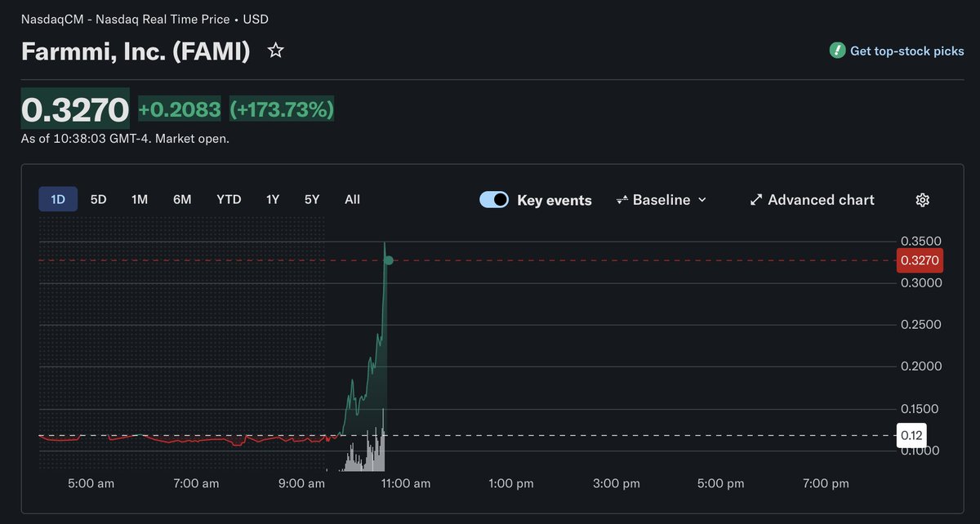The image size is (980, 524).
Task: Select the YTD time range
Action: tap(229, 199)
